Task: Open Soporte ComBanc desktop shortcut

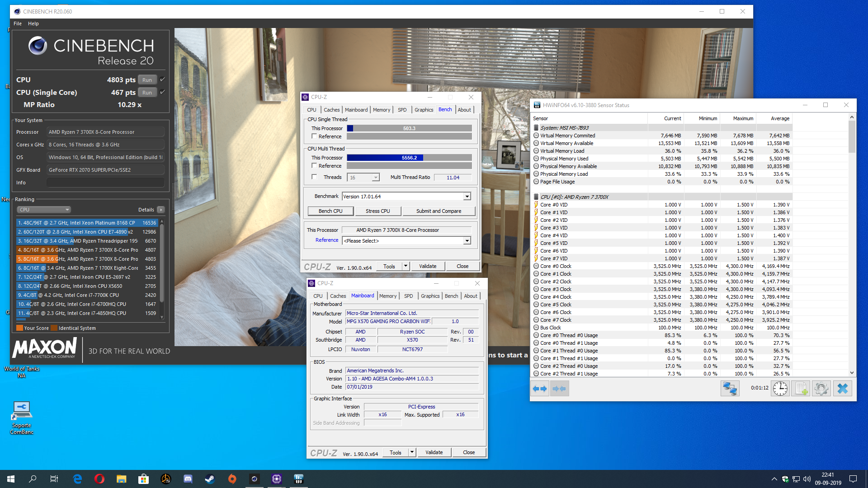Action: (x=22, y=418)
